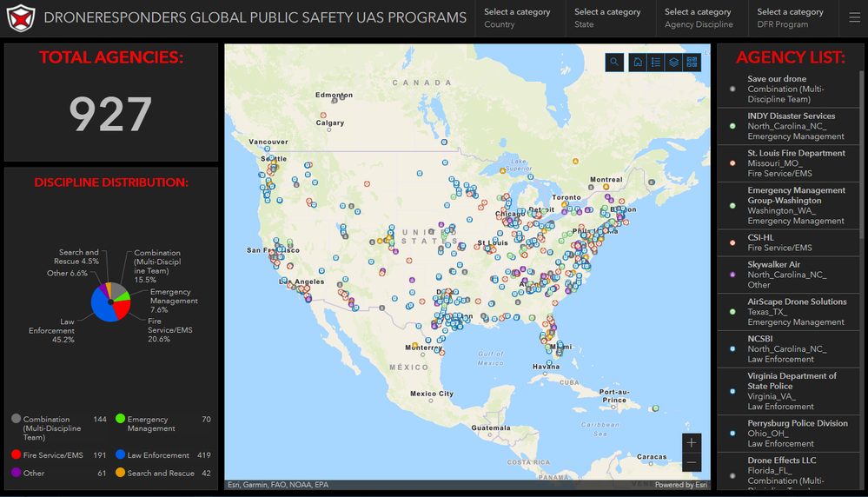Select Virginia Department of State Police entry

coord(788,391)
